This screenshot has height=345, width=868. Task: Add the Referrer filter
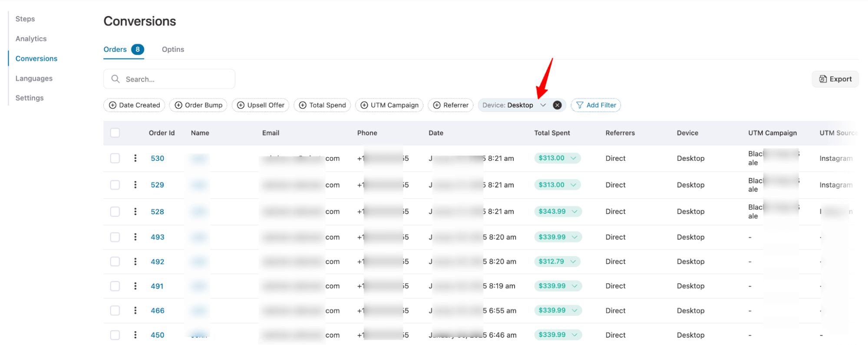451,105
